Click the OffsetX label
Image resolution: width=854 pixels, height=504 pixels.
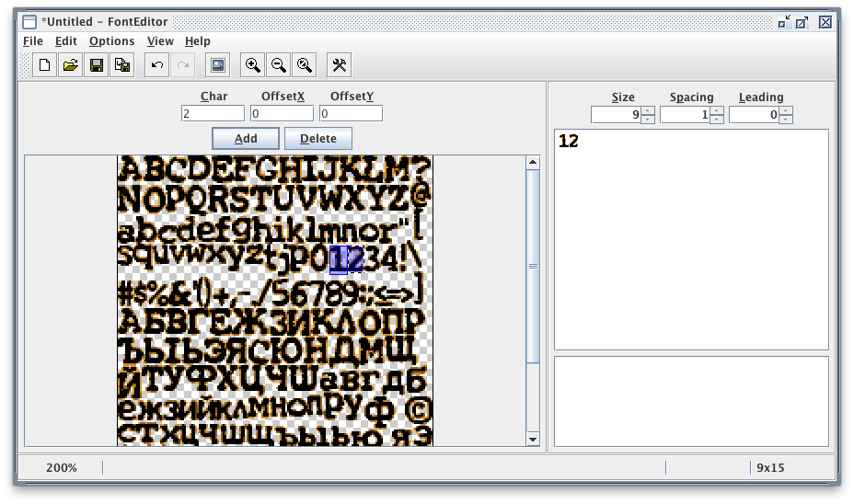point(283,97)
